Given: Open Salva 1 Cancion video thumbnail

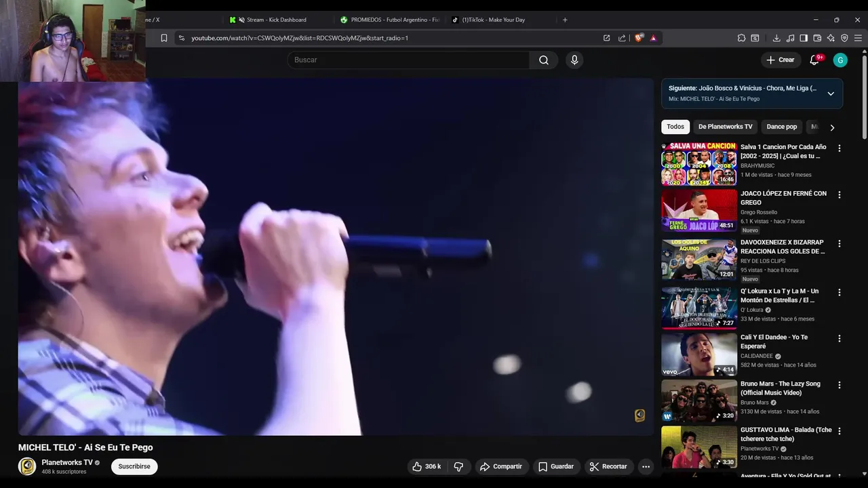Looking at the screenshot, I should [x=699, y=163].
